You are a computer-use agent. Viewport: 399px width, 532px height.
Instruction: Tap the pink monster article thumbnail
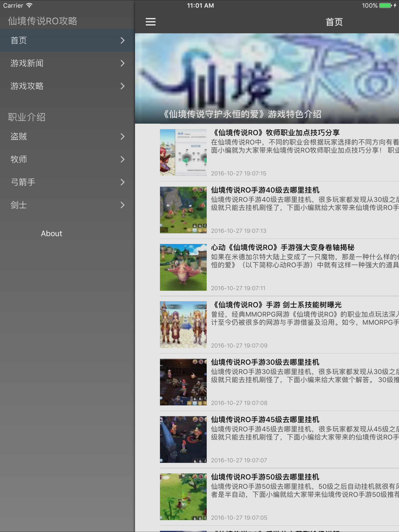click(x=183, y=267)
